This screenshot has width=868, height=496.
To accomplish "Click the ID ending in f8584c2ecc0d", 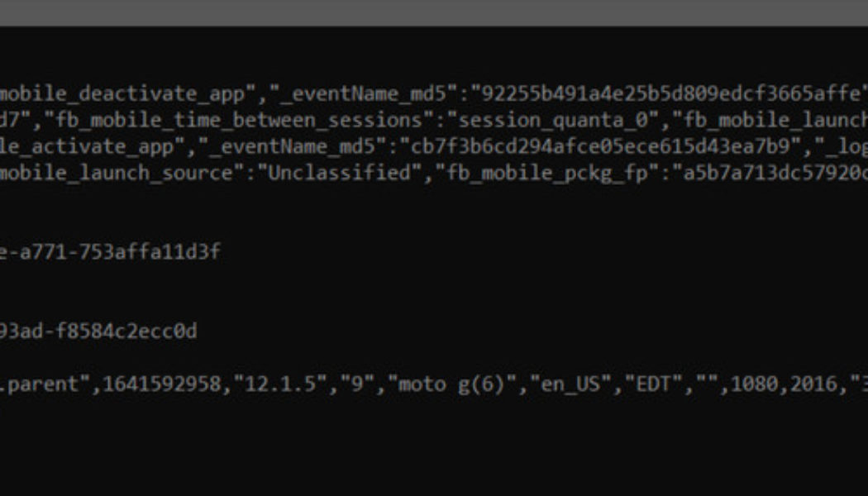I will (98, 331).
